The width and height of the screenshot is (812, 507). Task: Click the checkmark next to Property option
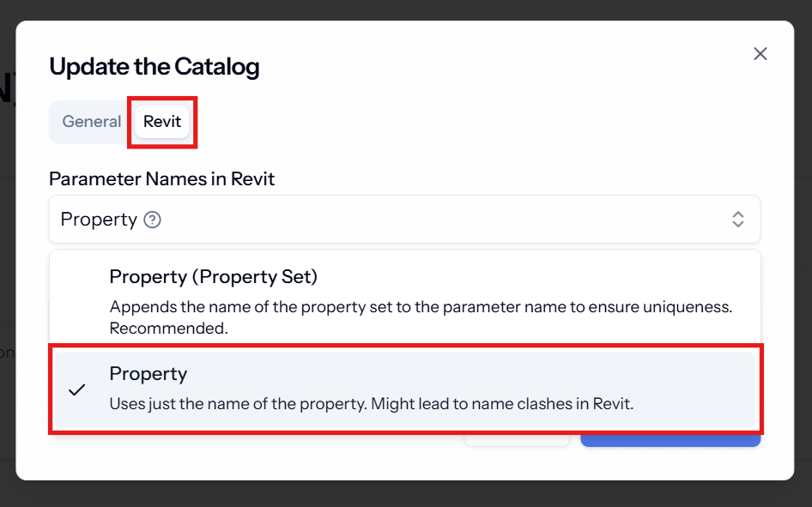77,389
